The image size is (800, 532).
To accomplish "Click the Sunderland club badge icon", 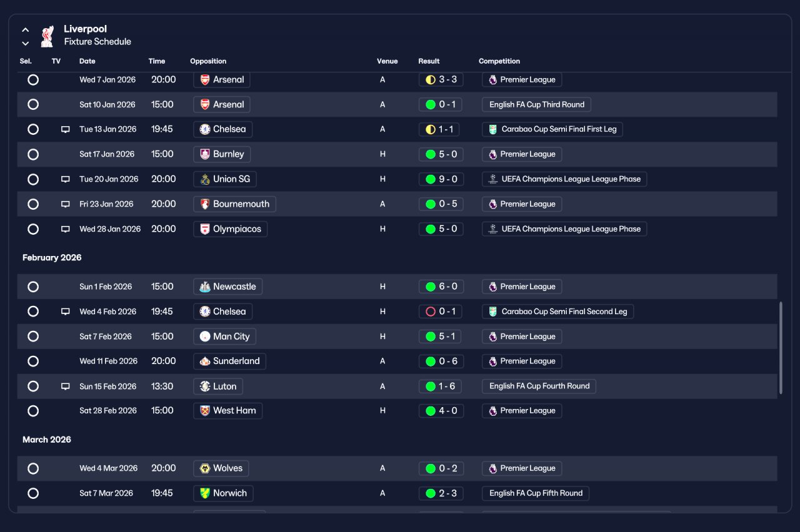I will coord(205,362).
